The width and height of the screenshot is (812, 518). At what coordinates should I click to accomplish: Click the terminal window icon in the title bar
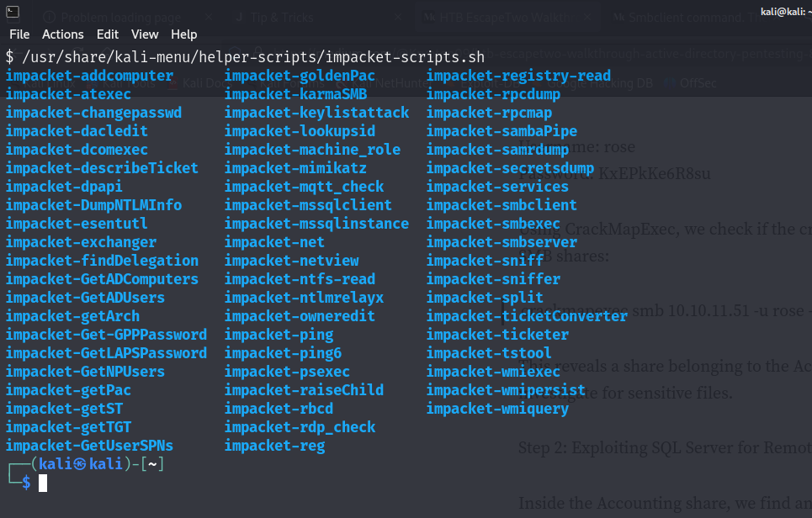pos(13,12)
